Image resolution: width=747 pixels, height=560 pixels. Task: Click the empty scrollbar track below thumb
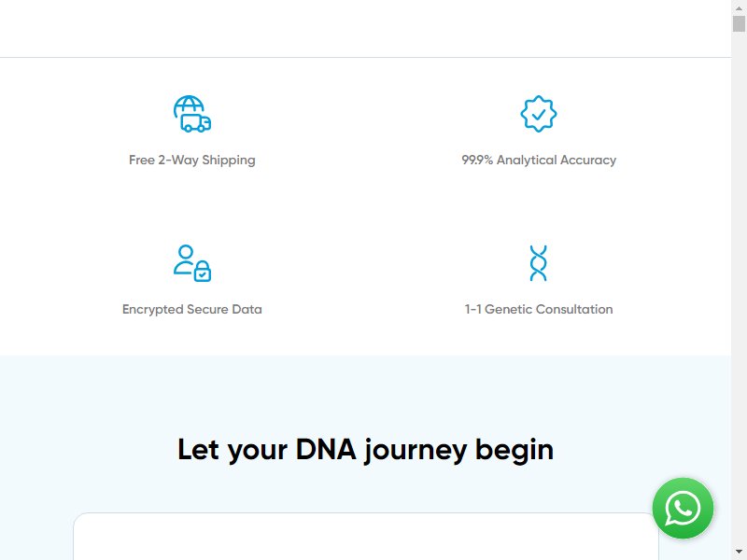tap(739, 286)
